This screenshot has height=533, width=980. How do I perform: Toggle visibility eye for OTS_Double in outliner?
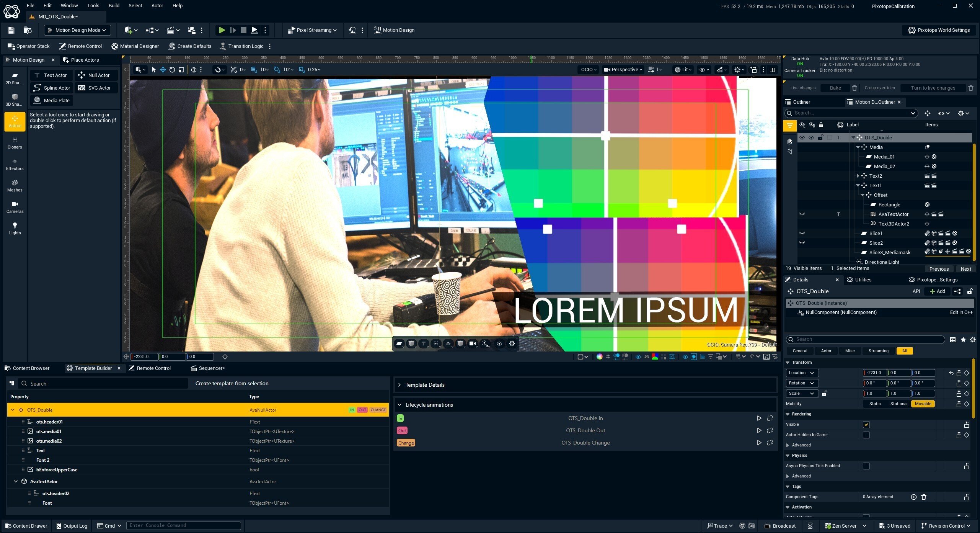pos(802,137)
